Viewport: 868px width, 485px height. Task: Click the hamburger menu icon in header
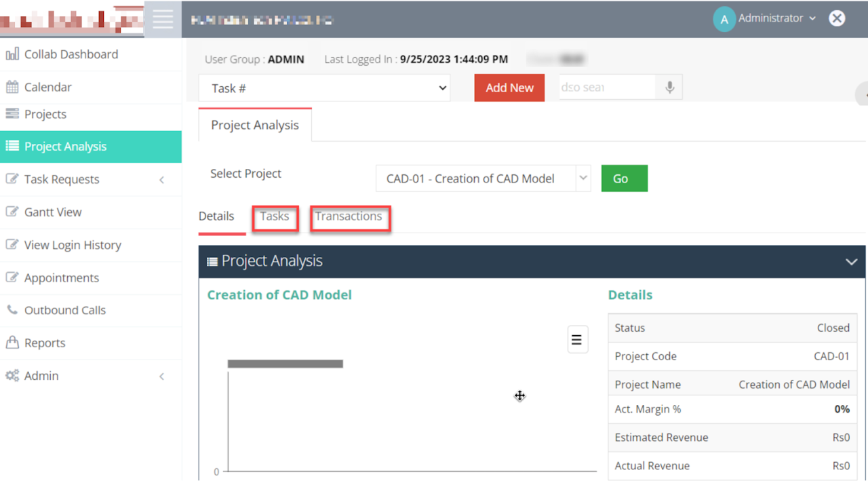point(163,19)
